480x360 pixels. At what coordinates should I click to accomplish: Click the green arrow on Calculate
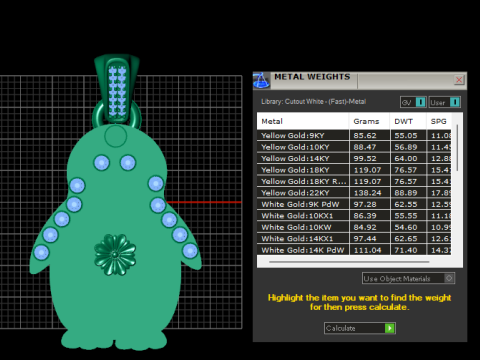(x=389, y=328)
